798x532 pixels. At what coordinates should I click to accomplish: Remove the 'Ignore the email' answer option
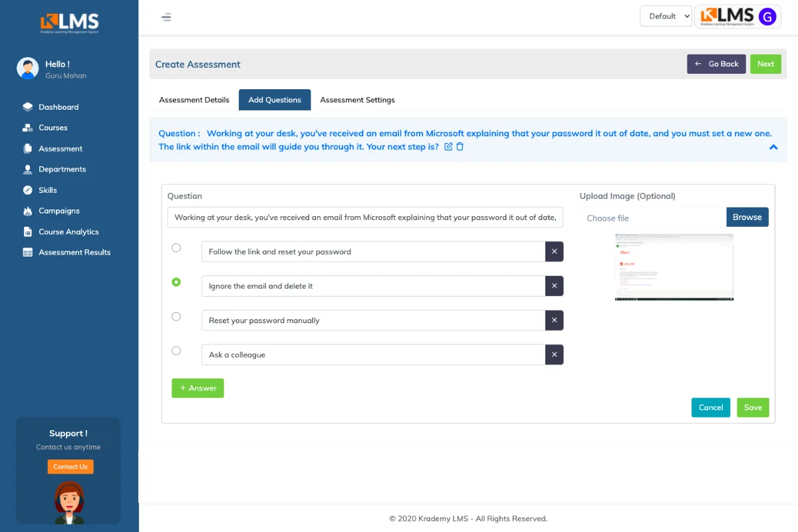554,286
